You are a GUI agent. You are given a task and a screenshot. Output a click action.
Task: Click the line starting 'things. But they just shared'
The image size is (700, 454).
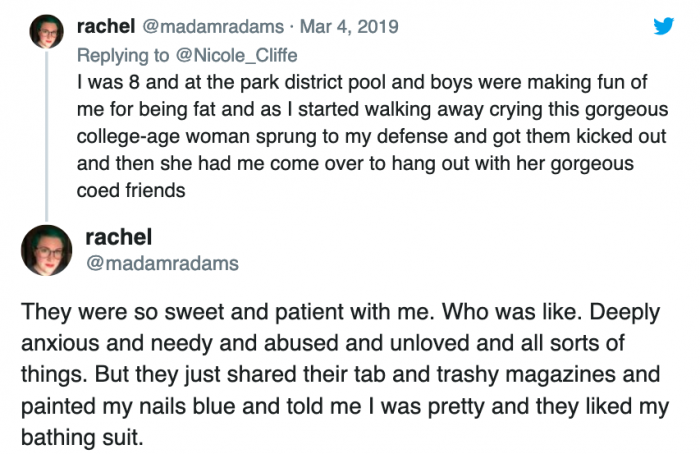point(339,375)
